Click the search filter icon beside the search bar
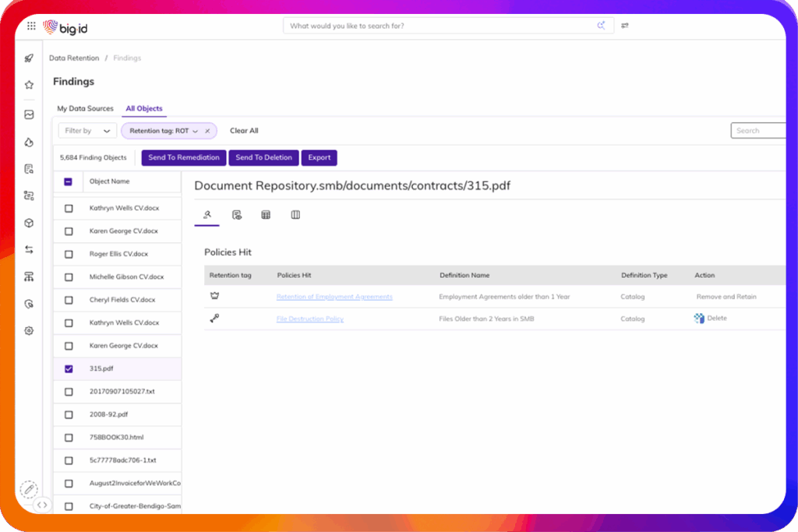This screenshot has height=532, width=798. [625, 26]
